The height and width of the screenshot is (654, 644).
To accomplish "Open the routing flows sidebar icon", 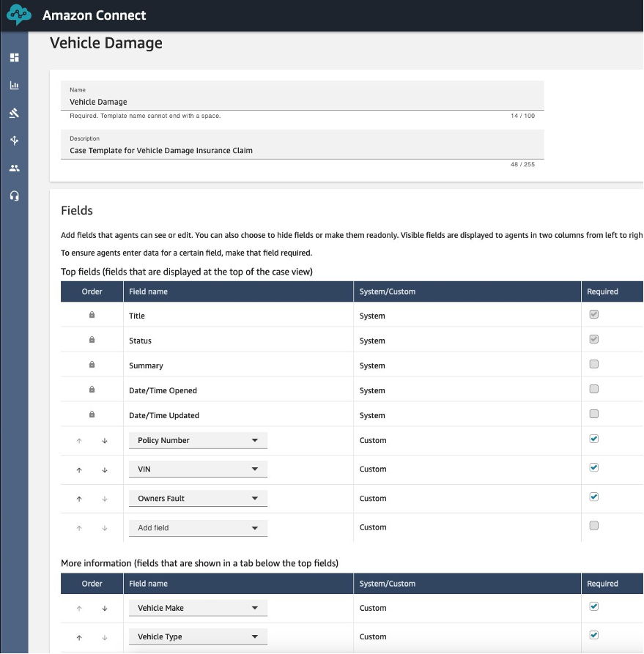I will tap(14, 140).
